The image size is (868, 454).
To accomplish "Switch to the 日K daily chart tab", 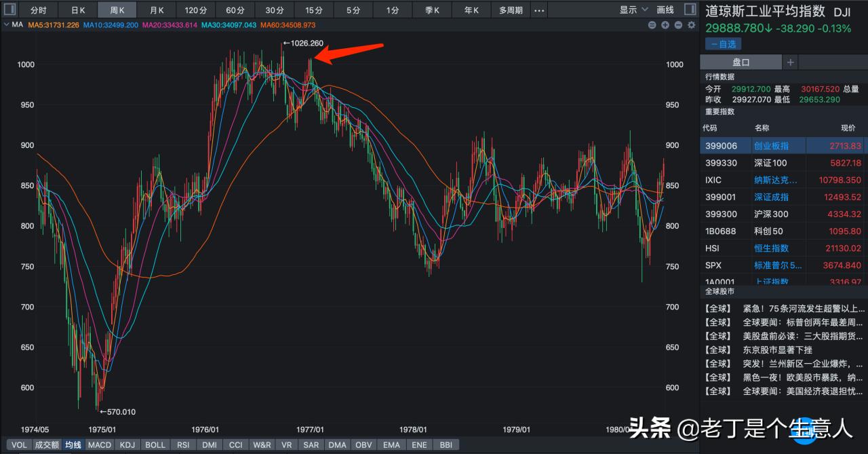I will tap(78, 10).
